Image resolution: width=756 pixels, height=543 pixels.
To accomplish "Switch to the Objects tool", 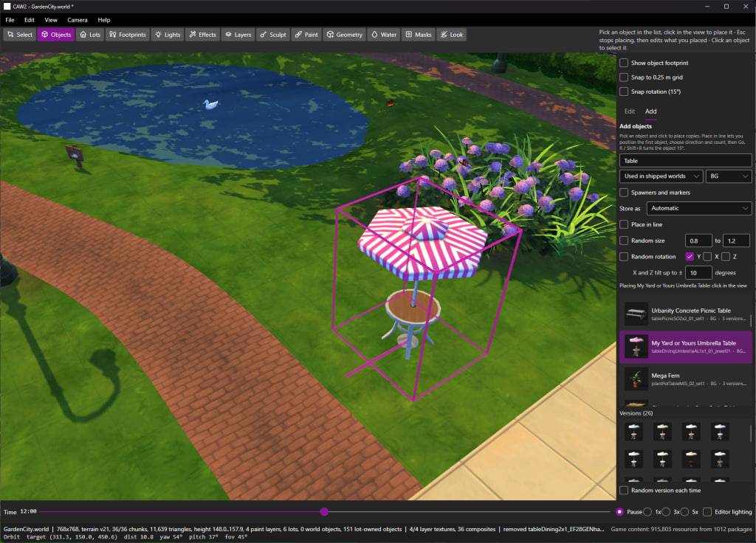I will [56, 35].
